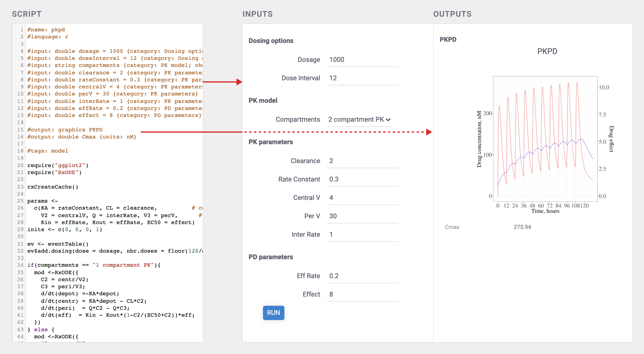Edit the Clearance value field
The image size is (644, 354).
[x=362, y=161]
